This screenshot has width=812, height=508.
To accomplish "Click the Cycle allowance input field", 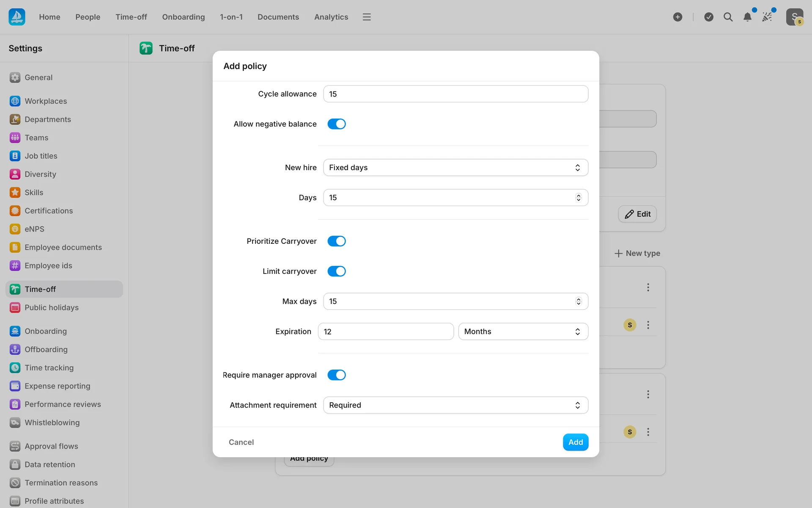I will click(x=455, y=94).
